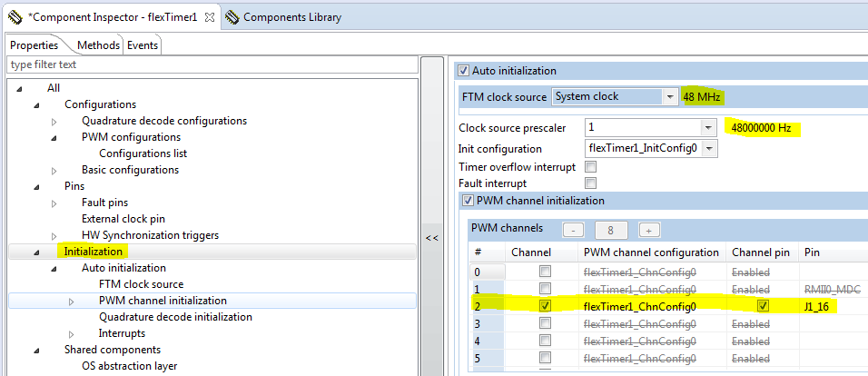This screenshot has height=376, width=868.
Task: Close the Component Inspector tab
Action: click(208, 16)
